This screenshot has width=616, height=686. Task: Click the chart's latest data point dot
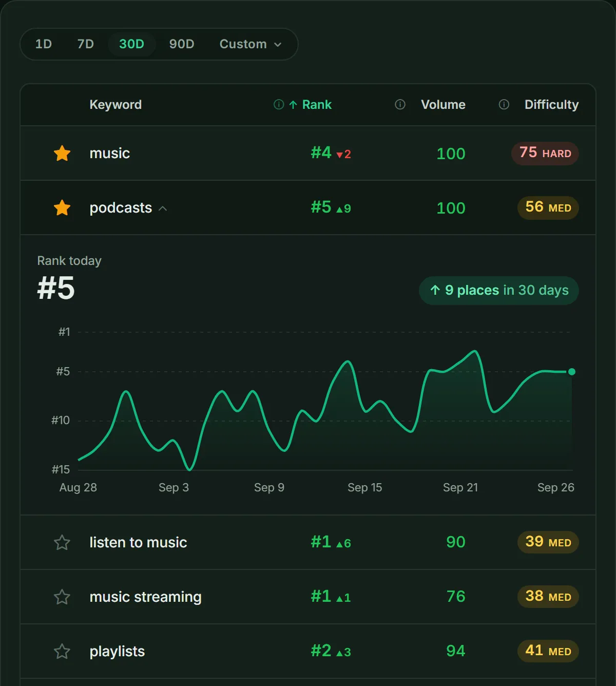point(572,372)
